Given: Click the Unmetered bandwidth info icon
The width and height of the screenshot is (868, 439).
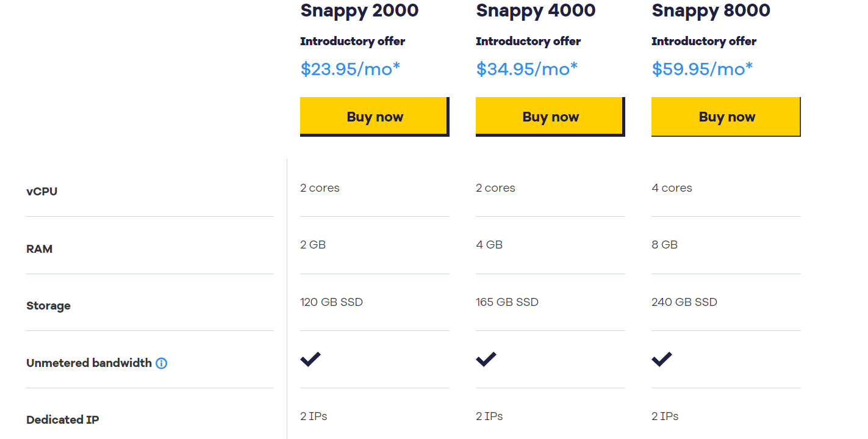Looking at the screenshot, I should coord(161,363).
